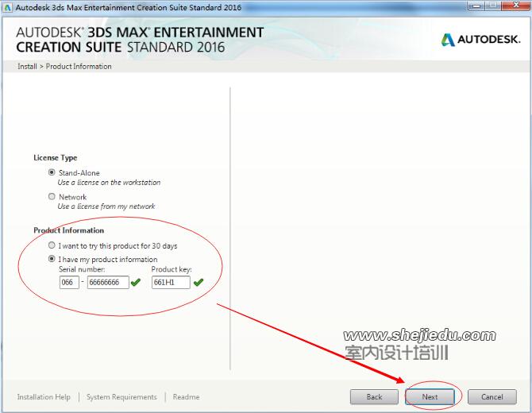The height and width of the screenshot is (413, 532).
Task: Click the 'Product key:' label
Action: point(172,269)
